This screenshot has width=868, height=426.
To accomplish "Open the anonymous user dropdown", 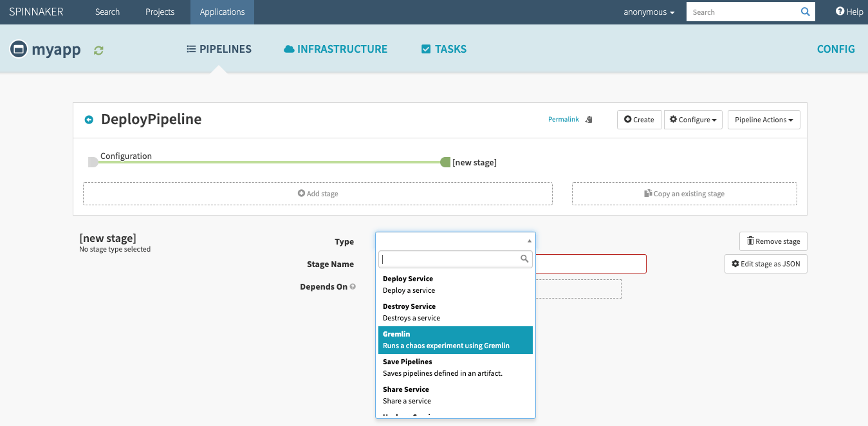I will [649, 12].
